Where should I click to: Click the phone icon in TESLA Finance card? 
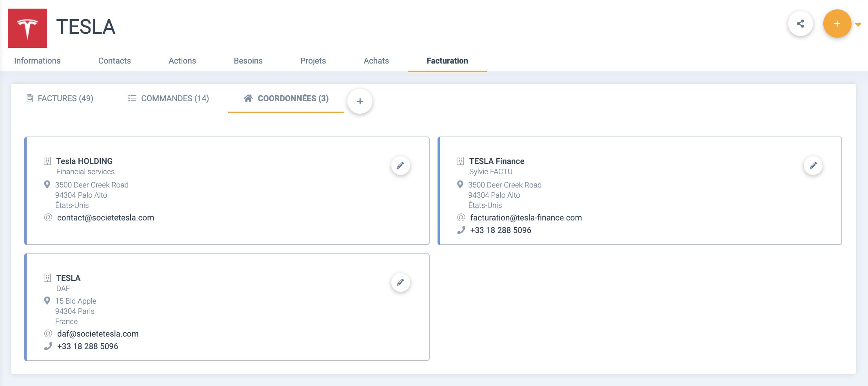461,230
